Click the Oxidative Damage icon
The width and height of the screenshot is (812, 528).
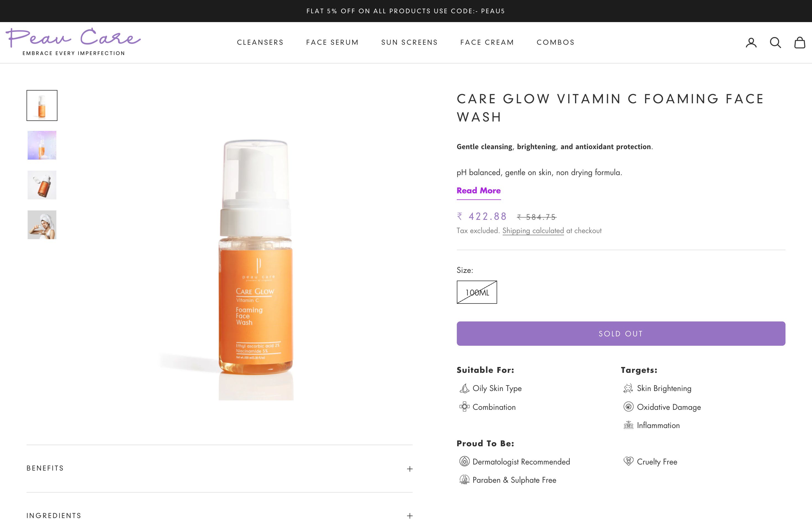pos(628,407)
